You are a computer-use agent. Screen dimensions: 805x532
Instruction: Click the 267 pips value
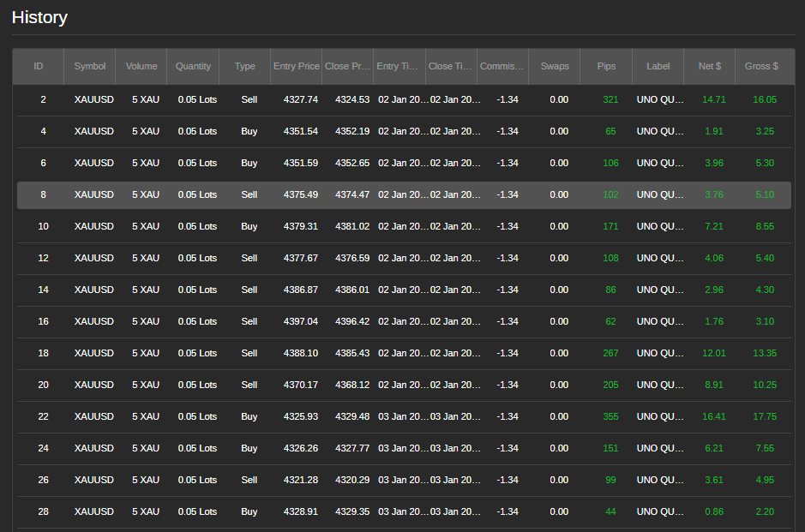(x=610, y=353)
